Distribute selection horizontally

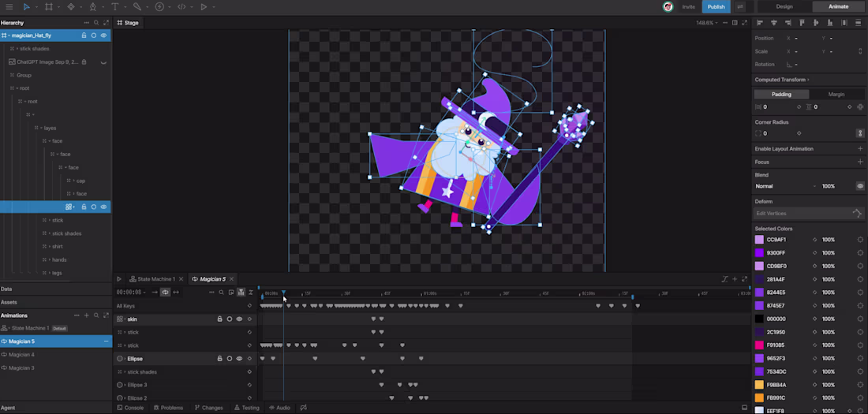point(844,23)
